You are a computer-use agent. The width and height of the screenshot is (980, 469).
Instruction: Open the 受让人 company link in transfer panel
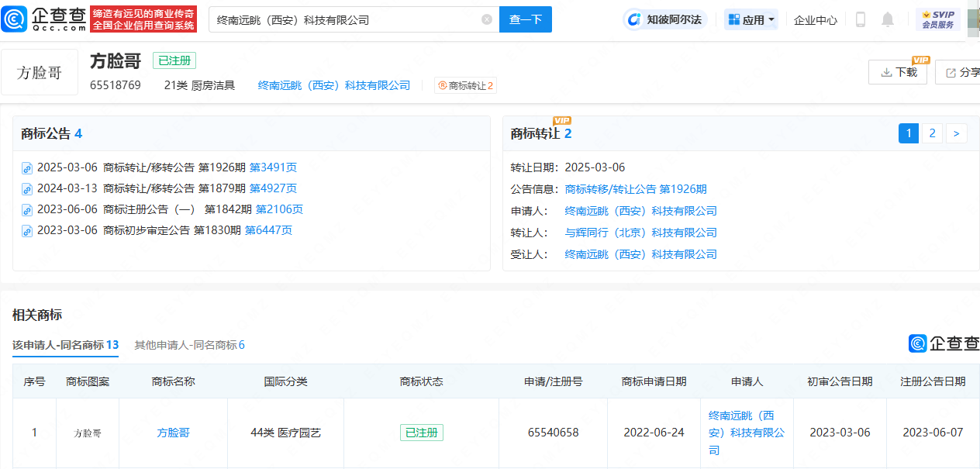pyautogui.click(x=641, y=254)
